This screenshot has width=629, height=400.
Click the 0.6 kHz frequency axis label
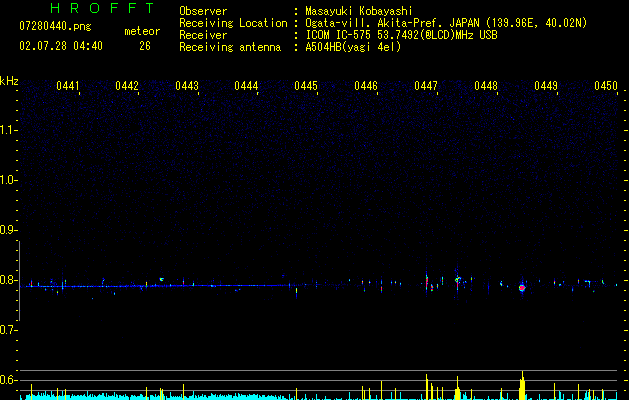pyautogui.click(x=8, y=380)
